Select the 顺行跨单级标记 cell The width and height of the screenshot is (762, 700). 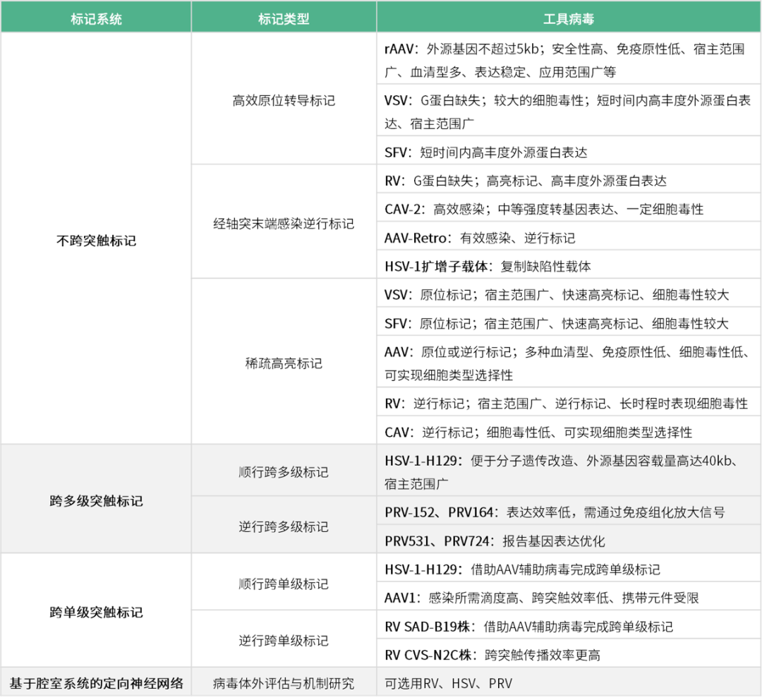pos(284,584)
